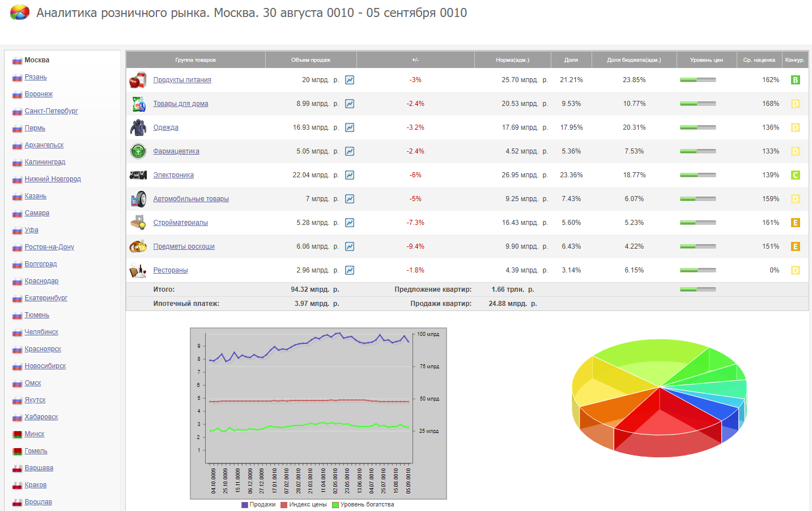Click the Продажи legend color box

245,505
